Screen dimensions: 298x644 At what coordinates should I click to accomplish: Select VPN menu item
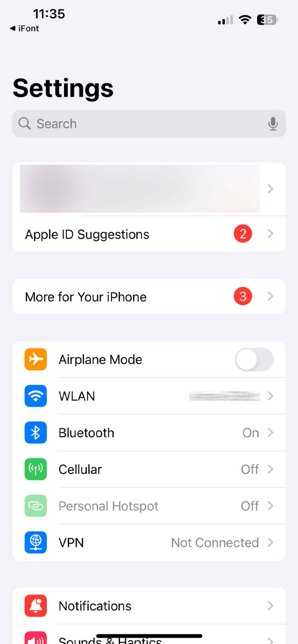coord(149,542)
